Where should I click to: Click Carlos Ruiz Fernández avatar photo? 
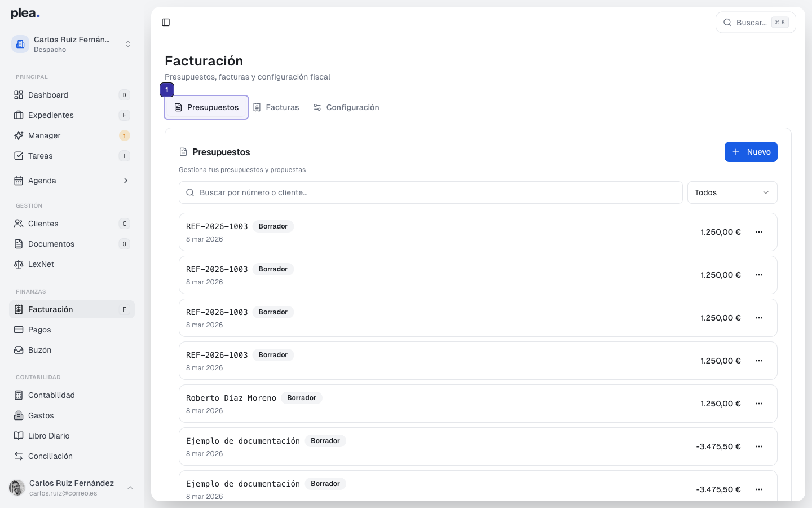(17, 488)
